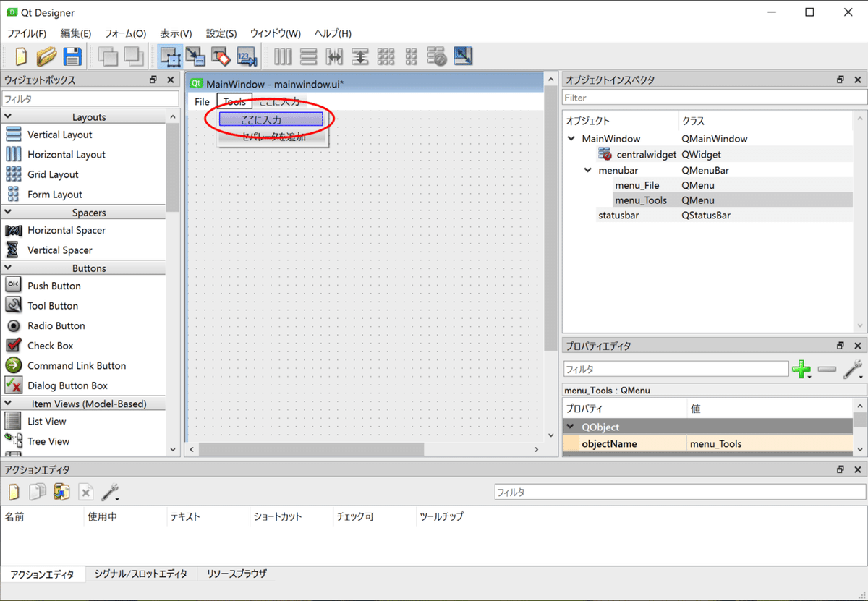This screenshot has height=601, width=868.
Task: Click the objectName value menu_Tools
Action: click(770, 443)
